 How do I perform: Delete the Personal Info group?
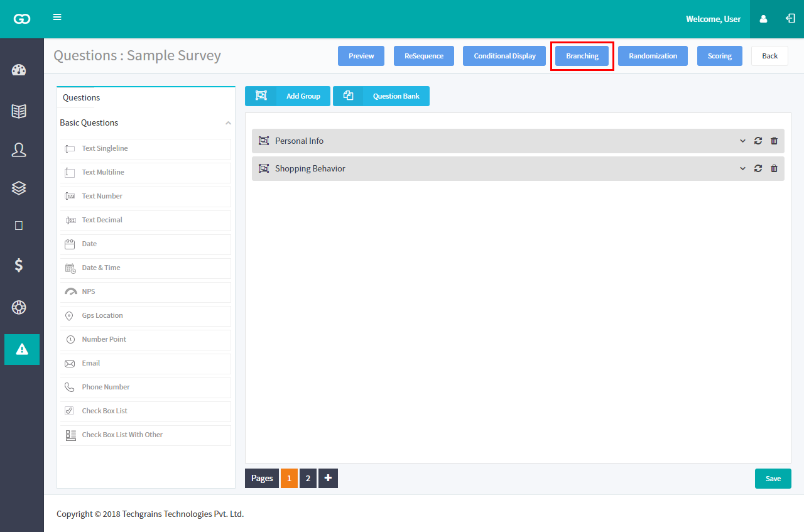[774, 141]
